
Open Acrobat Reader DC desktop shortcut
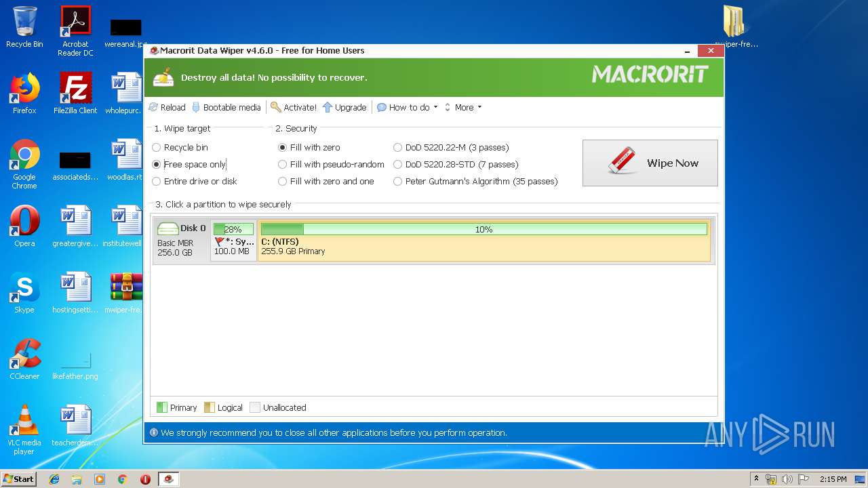tap(75, 31)
